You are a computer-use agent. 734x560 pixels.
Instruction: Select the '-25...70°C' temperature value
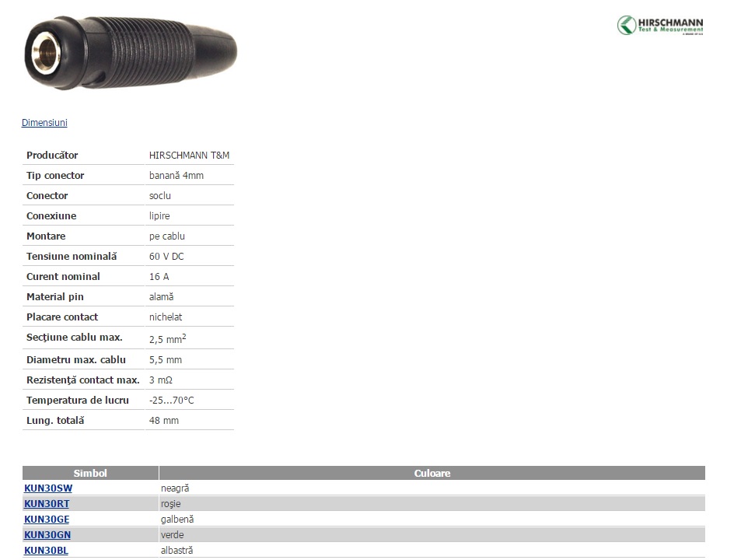point(171,401)
